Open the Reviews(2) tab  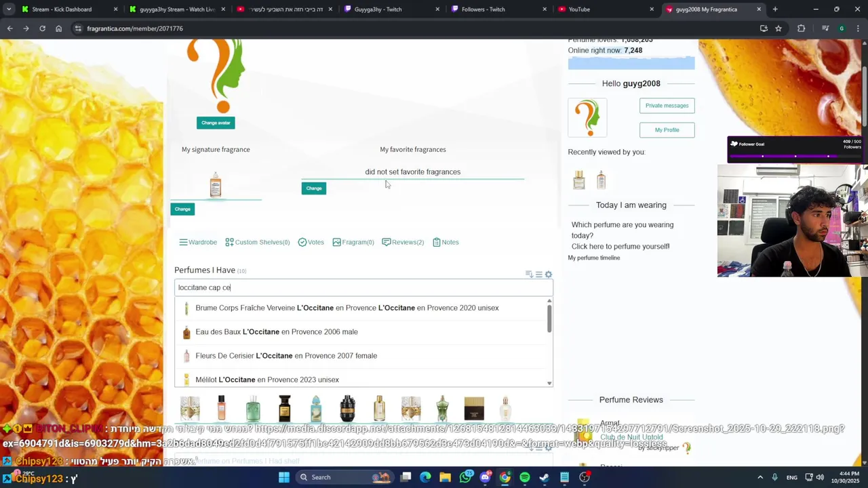click(403, 242)
